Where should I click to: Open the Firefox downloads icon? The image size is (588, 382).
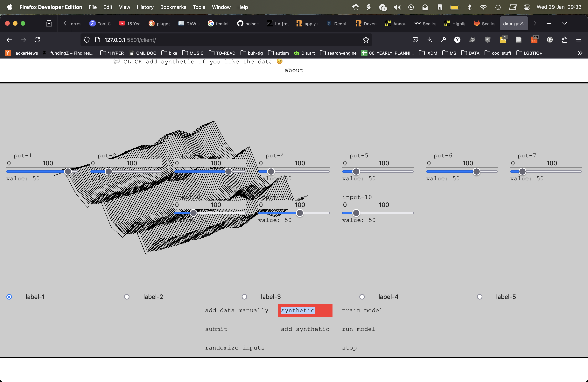pos(429,40)
